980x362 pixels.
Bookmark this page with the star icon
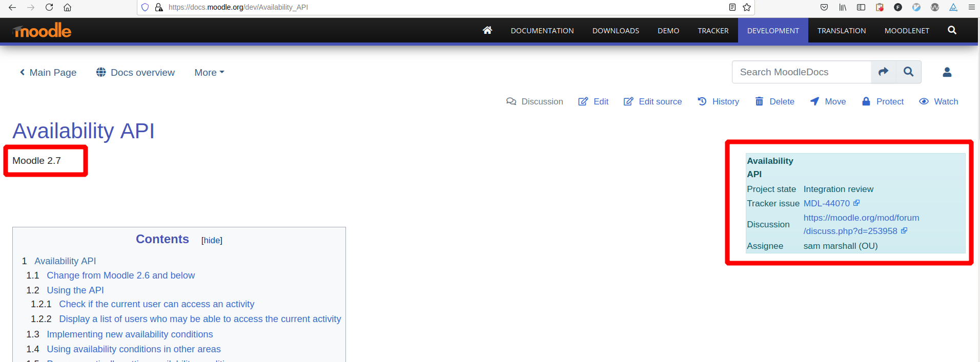tap(747, 7)
